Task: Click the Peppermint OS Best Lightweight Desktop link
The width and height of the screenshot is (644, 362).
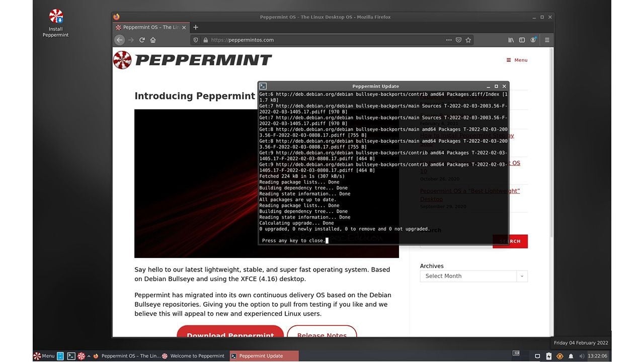Action: [469, 195]
